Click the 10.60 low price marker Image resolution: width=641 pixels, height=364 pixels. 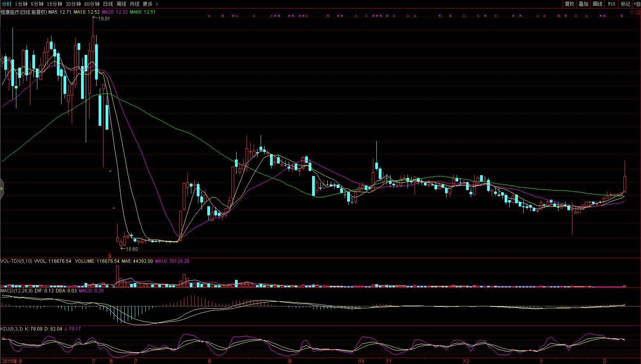(x=132, y=249)
